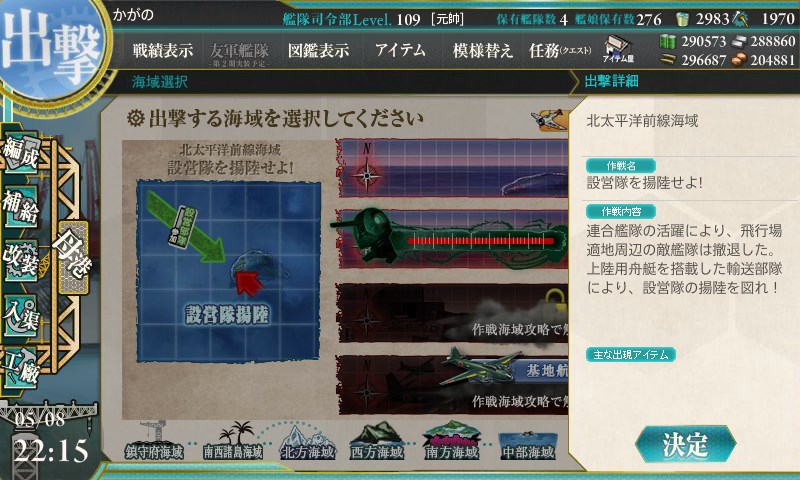Open the 編成 fleet composition icon
The height and width of the screenshot is (480, 800).
[21, 152]
